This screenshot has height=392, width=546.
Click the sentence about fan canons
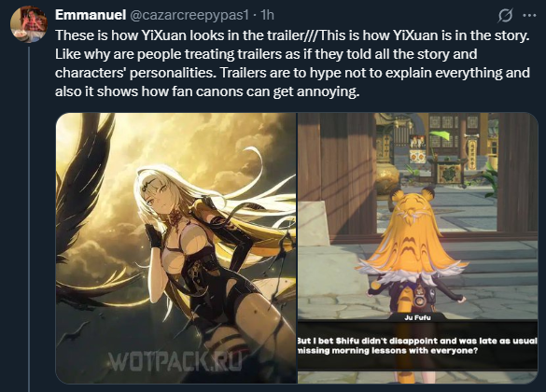[x=207, y=91]
